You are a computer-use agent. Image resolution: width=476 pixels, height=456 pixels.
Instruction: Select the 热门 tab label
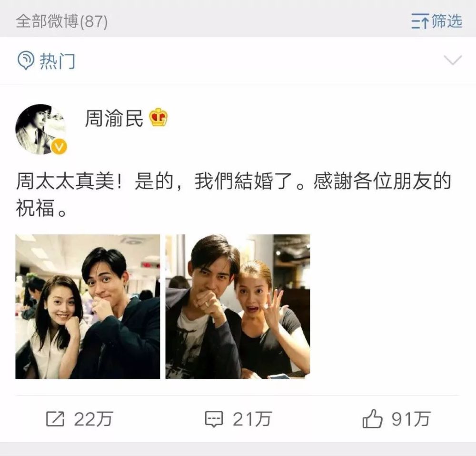(57, 61)
